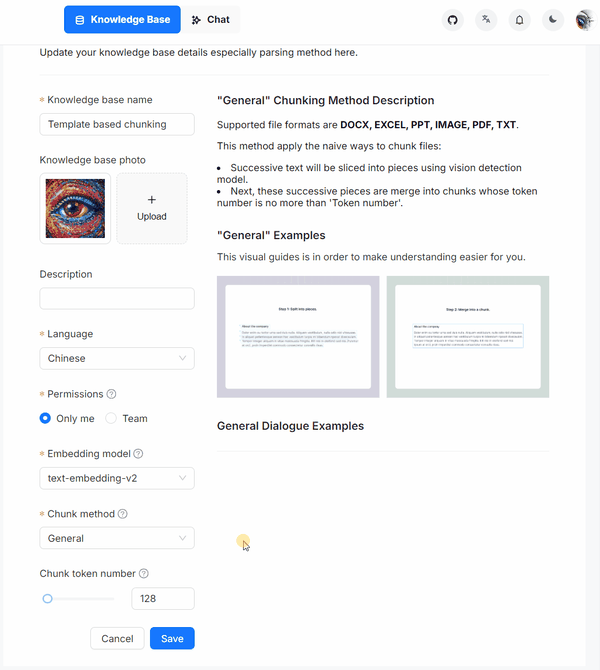600x670 pixels.
Task: Click the Chunk method help icon
Action: [123, 514]
